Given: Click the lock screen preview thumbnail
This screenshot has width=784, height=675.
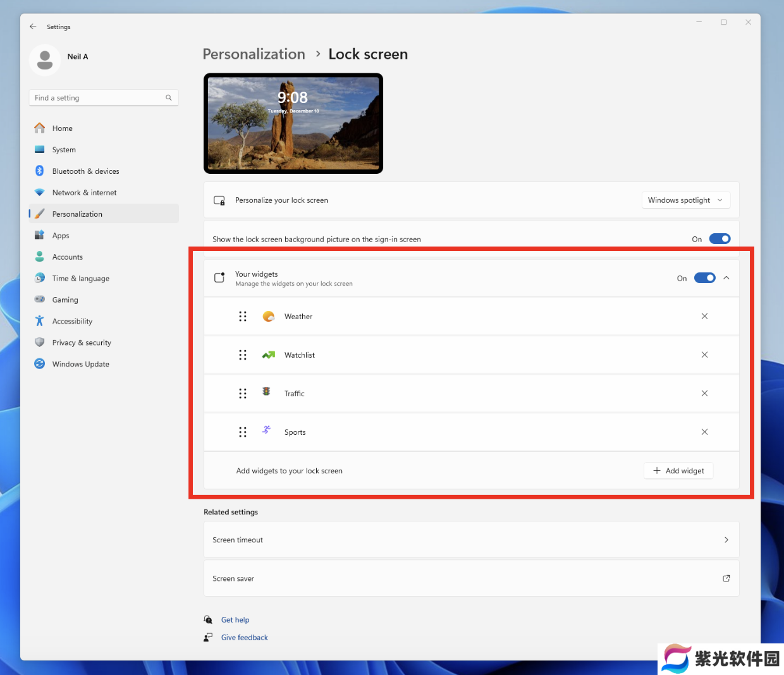Looking at the screenshot, I should tap(293, 123).
